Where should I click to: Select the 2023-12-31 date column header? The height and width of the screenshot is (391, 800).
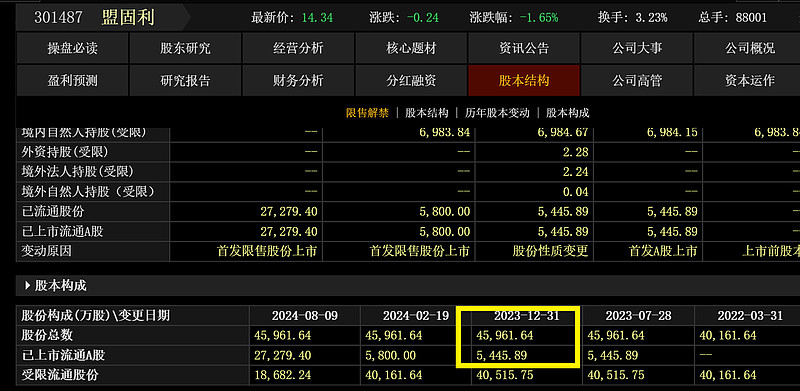click(527, 315)
